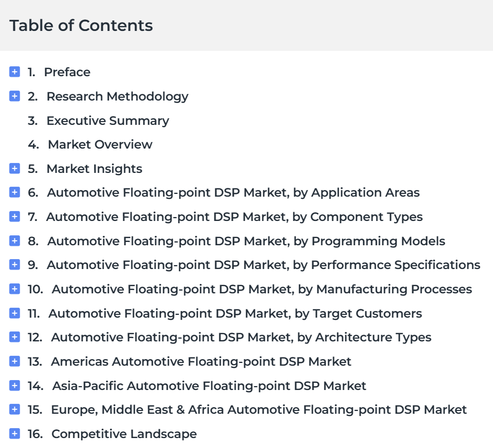The height and width of the screenshot is (448, 493).
Task: Select the Market Overview entry
Action: 90,145
